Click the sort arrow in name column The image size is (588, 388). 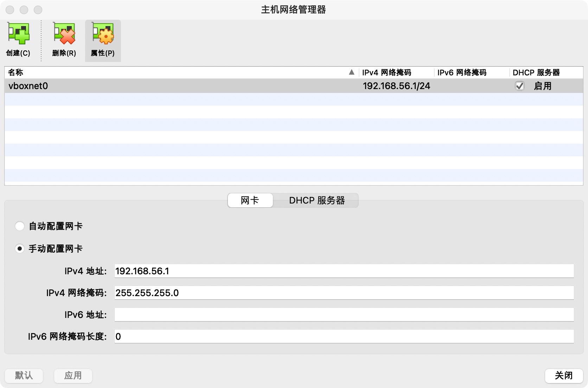(351, 72)
